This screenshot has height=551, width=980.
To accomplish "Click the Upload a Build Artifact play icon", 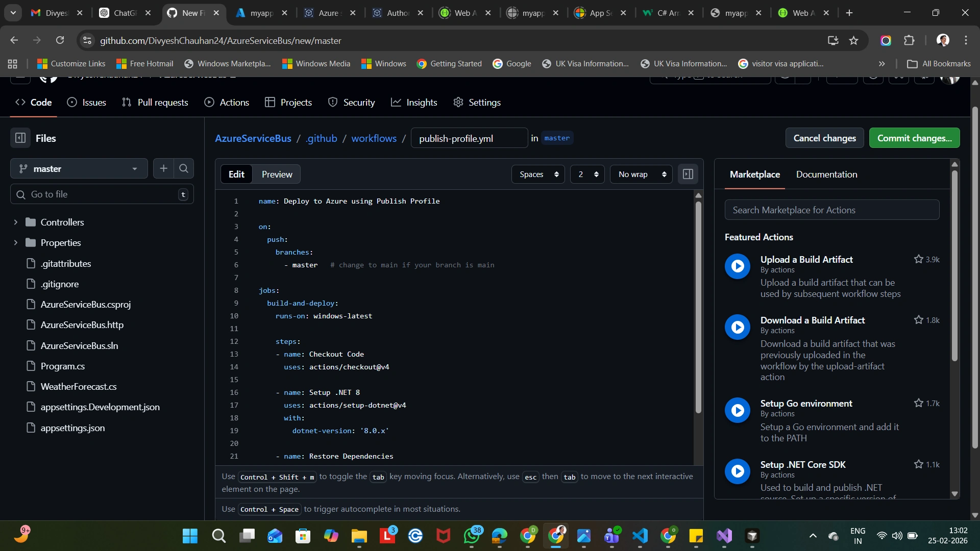I will click(738, 266).
